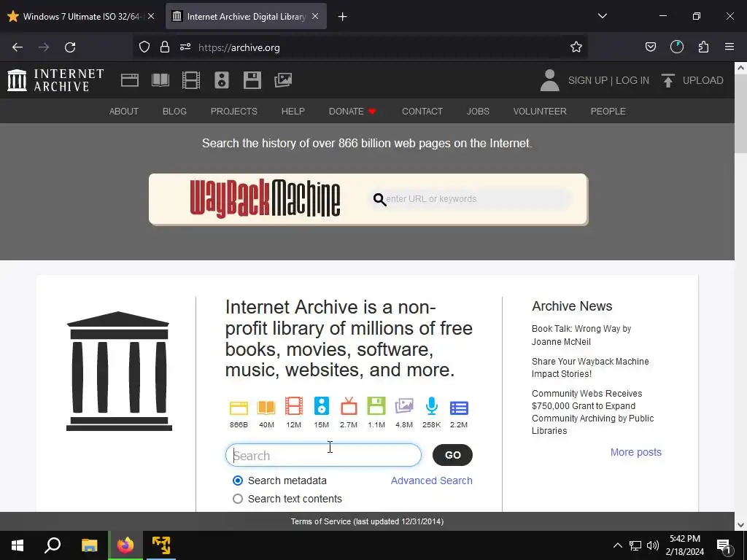Open the Web icon in Internet Archive top bar
The image size is (747, 560).
pos(130,80)
